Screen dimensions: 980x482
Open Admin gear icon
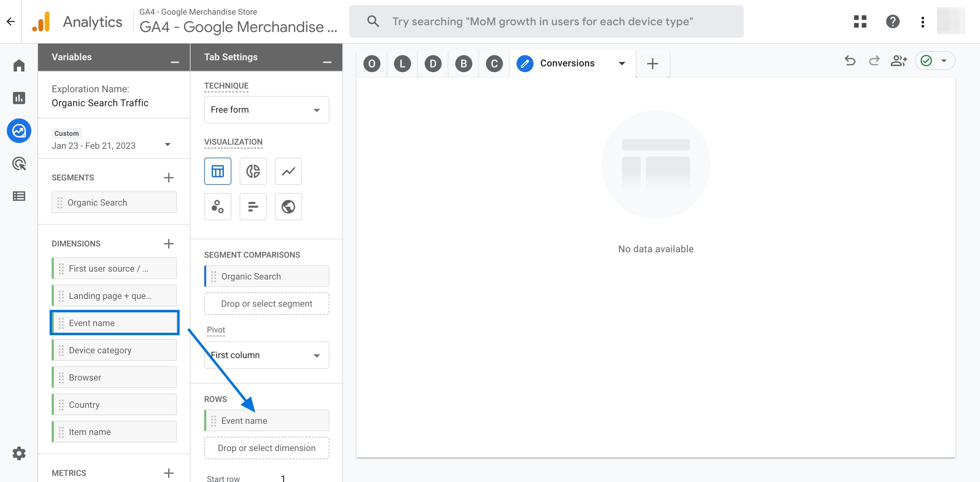tap(19, 453)
